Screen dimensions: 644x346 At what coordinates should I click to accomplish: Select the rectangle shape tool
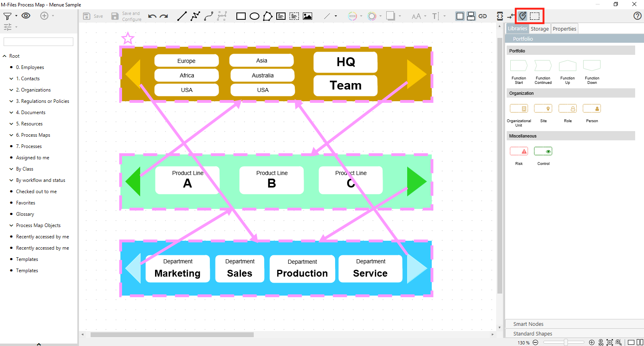241,16
